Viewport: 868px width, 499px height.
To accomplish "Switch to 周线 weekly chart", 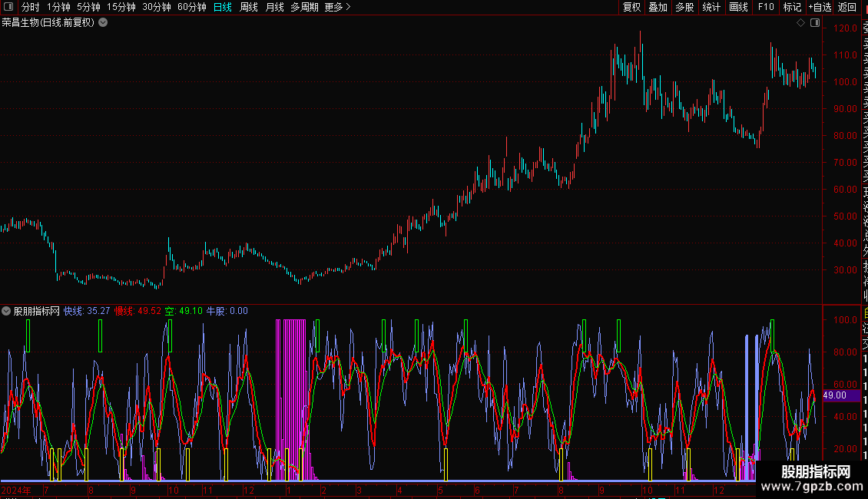I will pos(249,7).
